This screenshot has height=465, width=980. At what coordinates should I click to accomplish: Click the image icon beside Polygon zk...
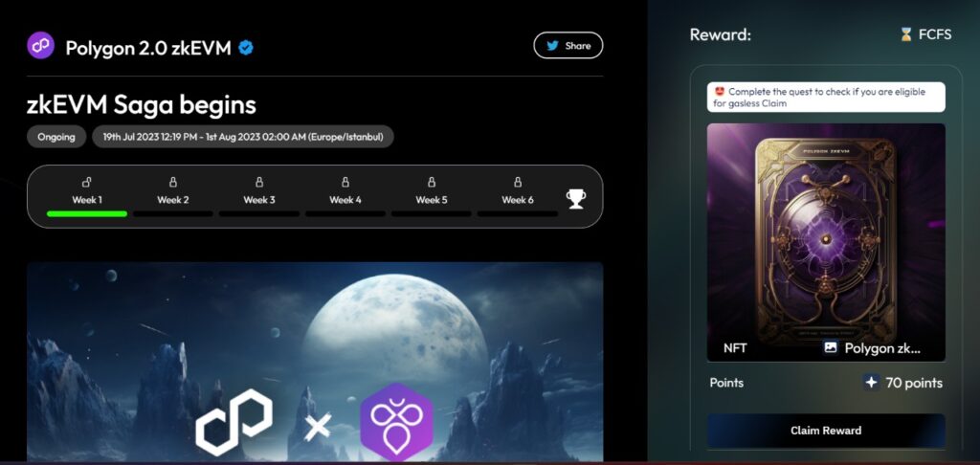[x=831, y=347]
